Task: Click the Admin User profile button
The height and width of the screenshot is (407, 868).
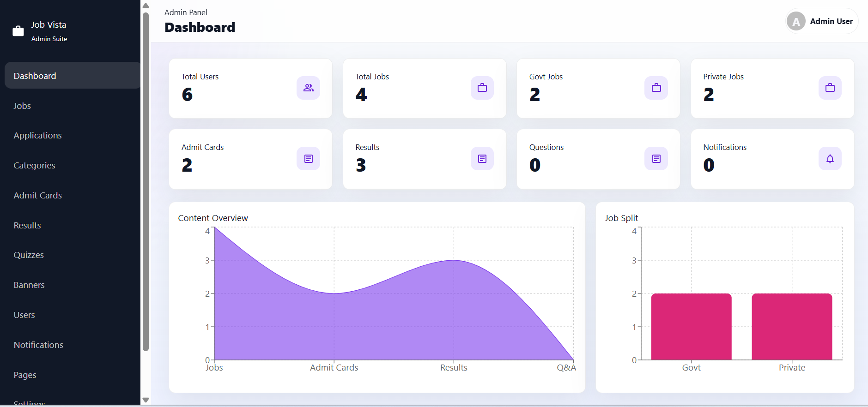Action: click(x=822, y=21)
